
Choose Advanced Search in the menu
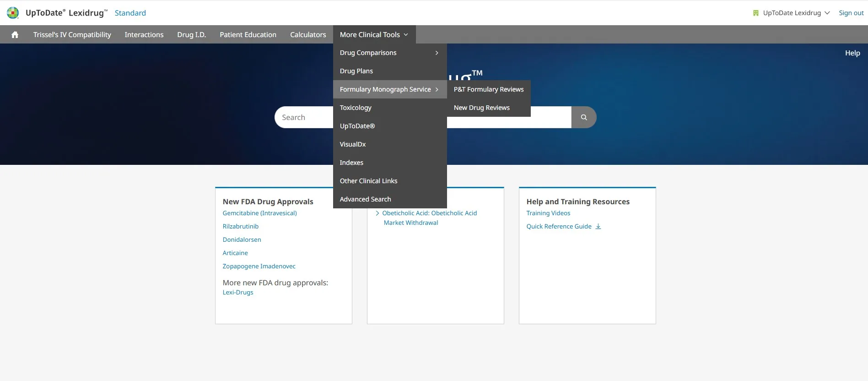tap(390, 199)
